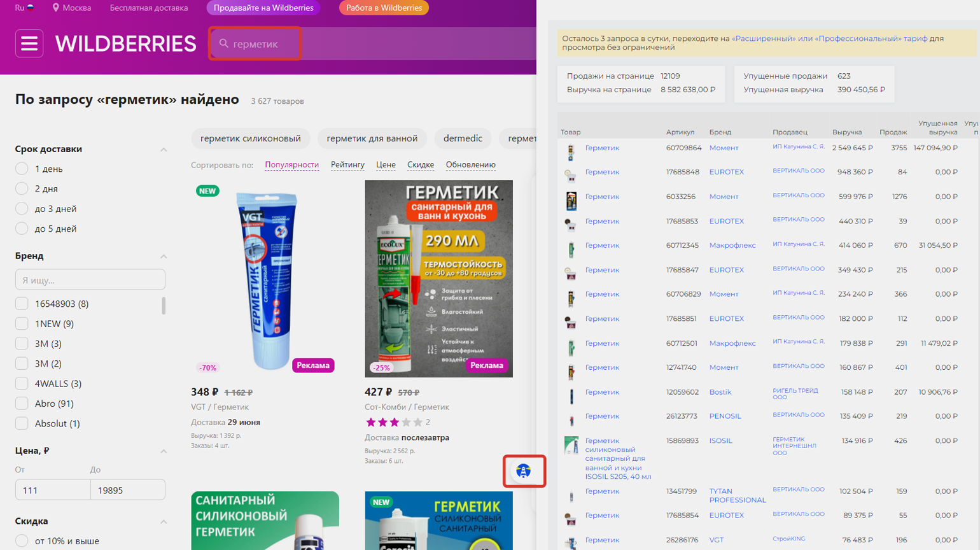Open seller СтройKING link
The height and width of the screenshot is (550, 980).
tap(788, 539)
